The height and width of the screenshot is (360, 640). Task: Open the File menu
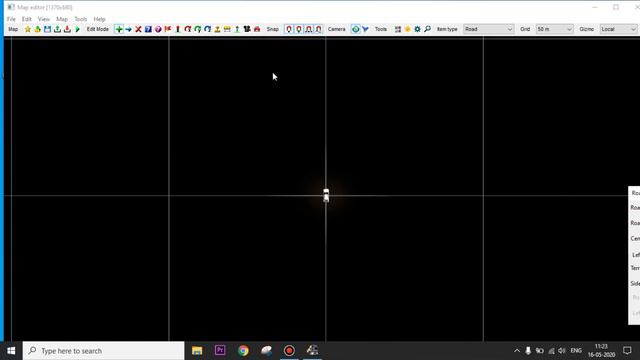click(x=11, y=19)
